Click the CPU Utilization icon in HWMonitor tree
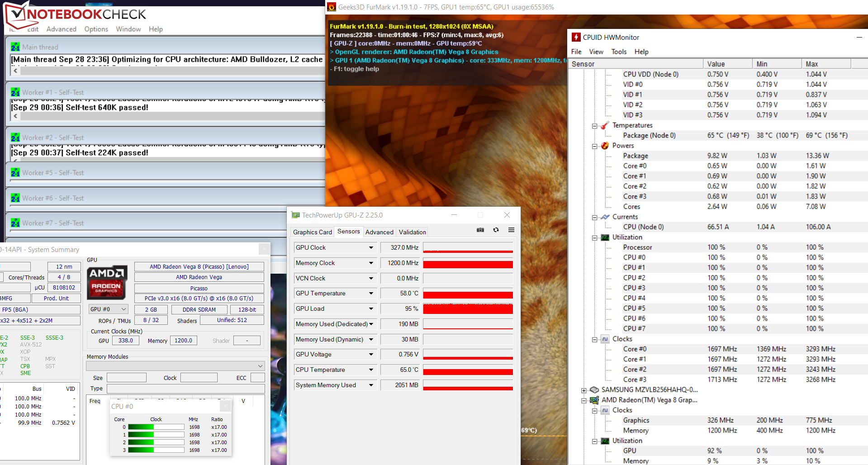The height and width of the screenshot is (465, 868). tap(605, 237)
